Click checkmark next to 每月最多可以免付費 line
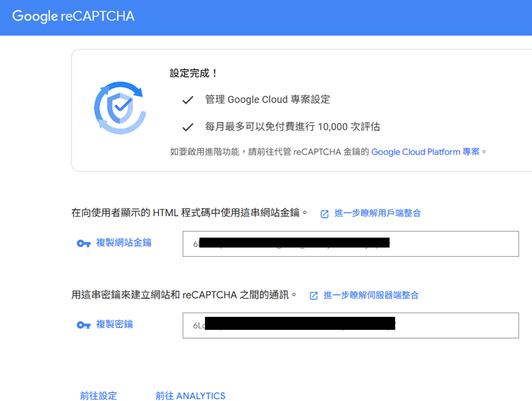This screenshot has width=532, height=401. tap(188, 127)
